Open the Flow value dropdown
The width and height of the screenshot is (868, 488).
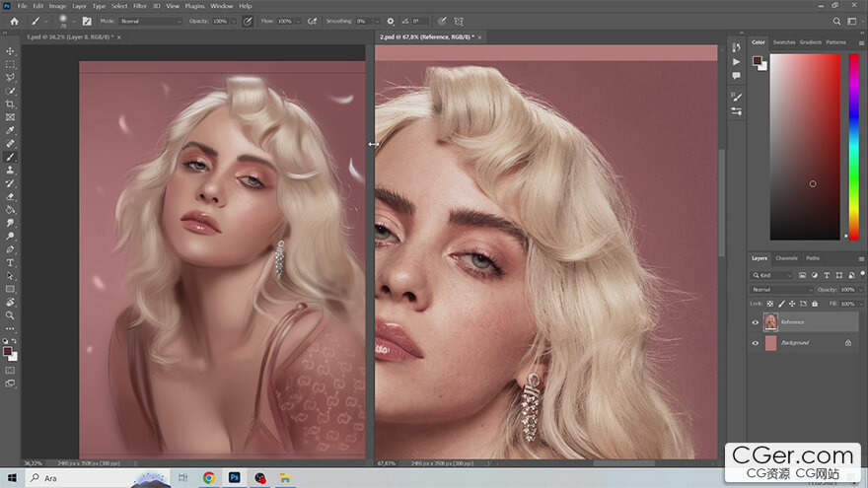(298, 21)
